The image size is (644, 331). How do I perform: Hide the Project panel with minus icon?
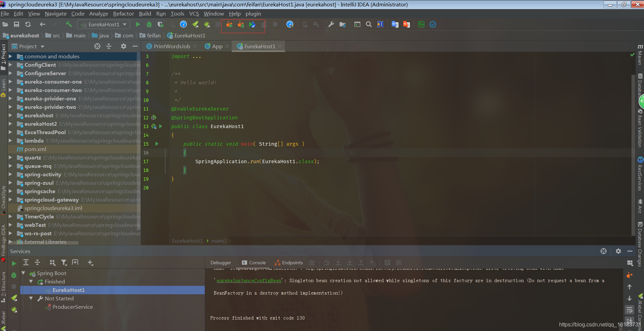135,46
